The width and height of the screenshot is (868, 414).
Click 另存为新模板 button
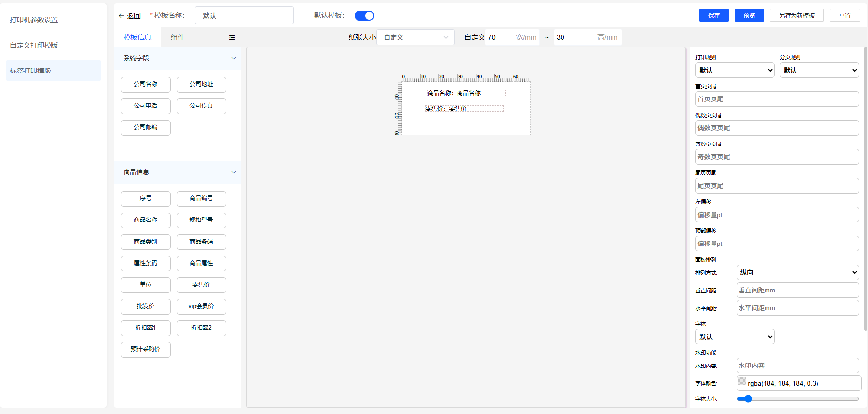coord(797,15)
